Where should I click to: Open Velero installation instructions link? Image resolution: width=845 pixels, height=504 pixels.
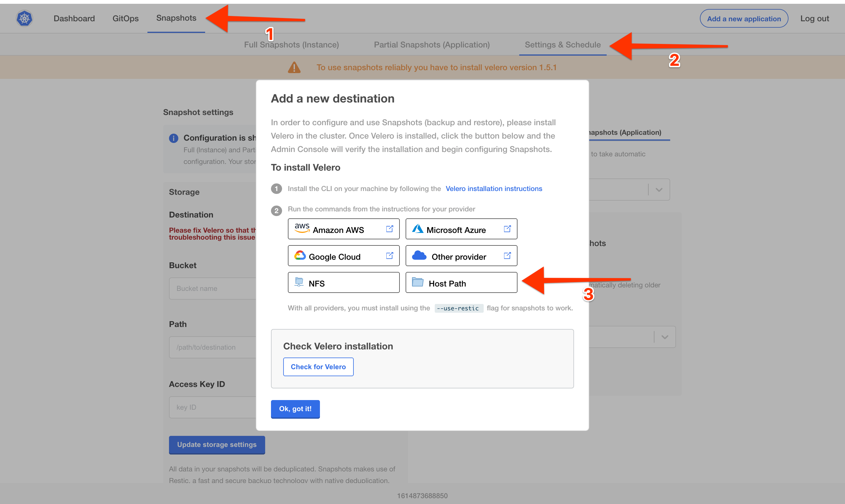click(494, 188)
